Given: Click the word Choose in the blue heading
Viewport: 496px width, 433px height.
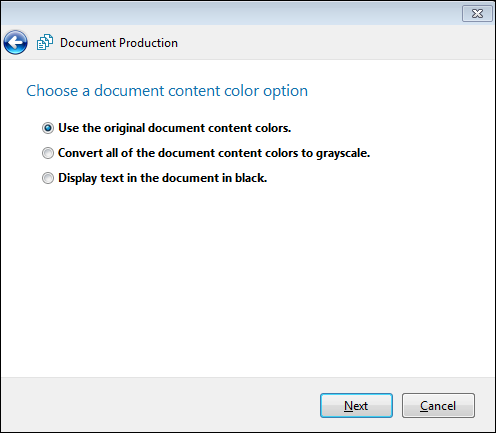Looking at the screenshot, I should [52, 91].
